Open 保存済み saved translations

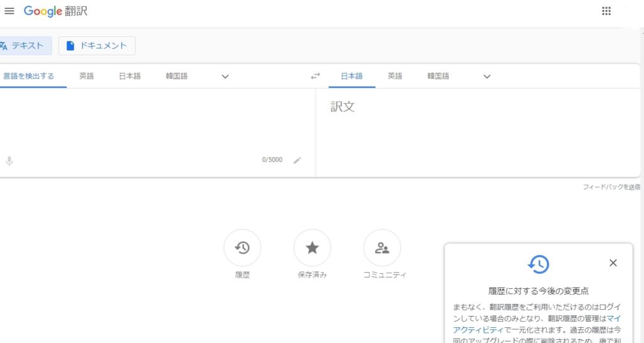(312, 248)
